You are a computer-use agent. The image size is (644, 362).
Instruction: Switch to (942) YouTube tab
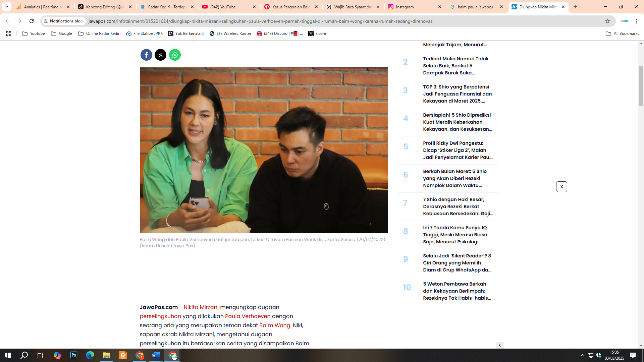pyautogui.click(x=229, y=7)
